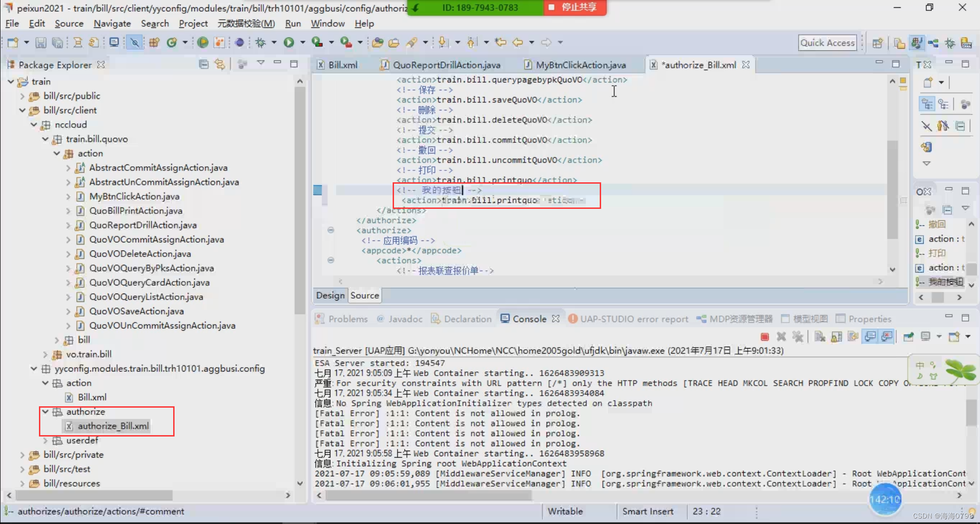Image resolution: width=980 pixels, height=524 pixels.
Task: Collapse the authorize package node
Action: [x=45, y=412]
